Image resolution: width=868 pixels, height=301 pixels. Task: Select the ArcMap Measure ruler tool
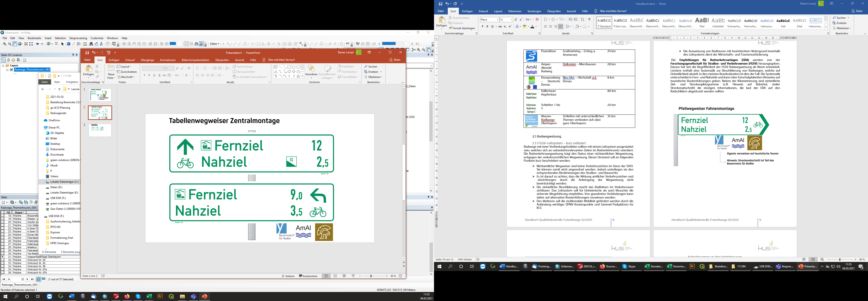point(85,44)
